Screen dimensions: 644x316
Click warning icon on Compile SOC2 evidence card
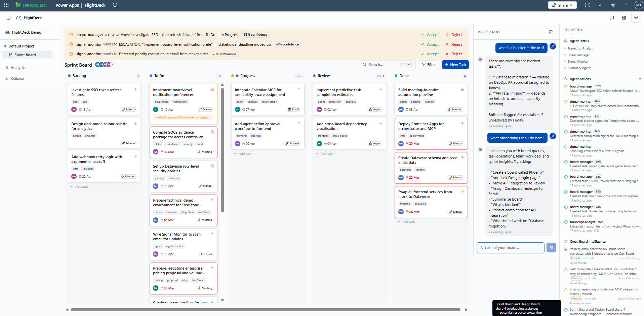click(x=212, y=132)
